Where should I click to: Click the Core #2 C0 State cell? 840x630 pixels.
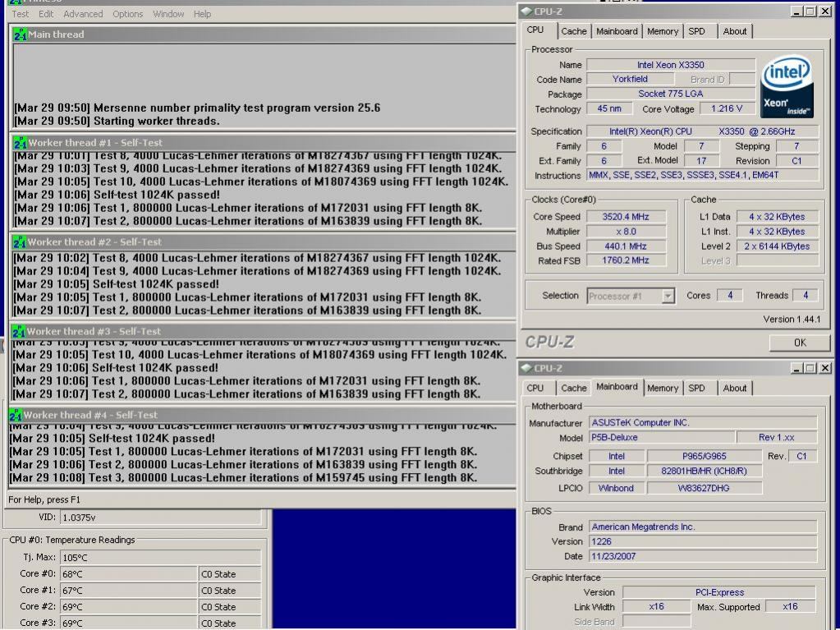point(229,607)
